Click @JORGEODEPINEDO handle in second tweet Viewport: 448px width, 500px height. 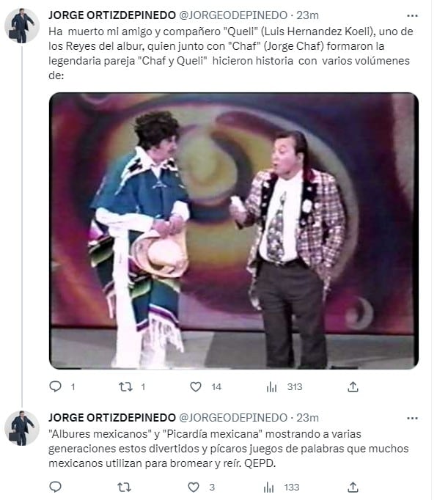[233, 417]
